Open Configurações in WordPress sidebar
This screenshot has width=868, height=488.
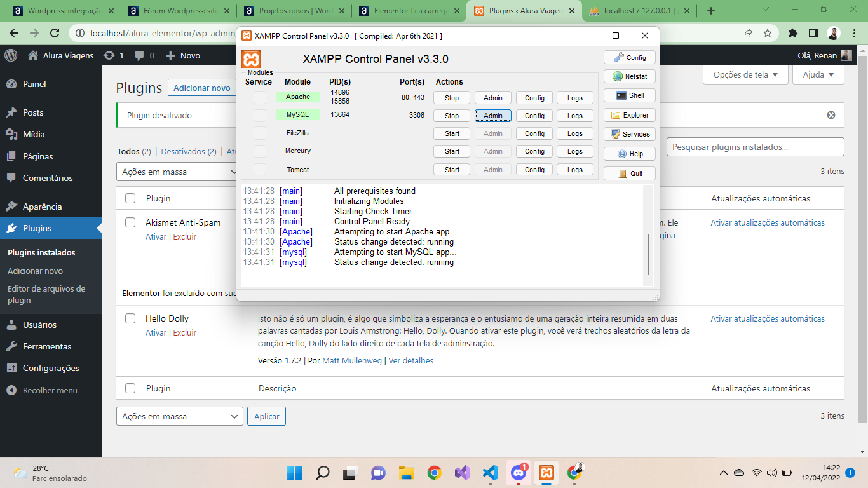51,368
